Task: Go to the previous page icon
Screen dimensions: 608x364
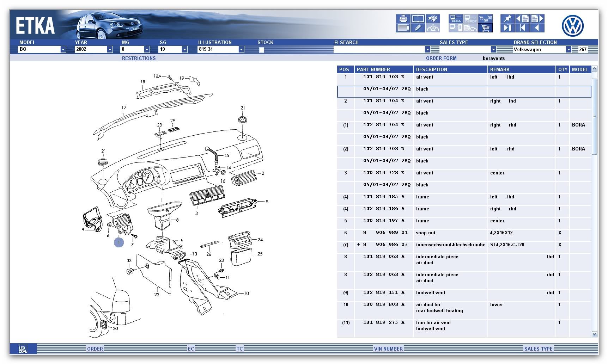Action: click(x=522, y=19)
